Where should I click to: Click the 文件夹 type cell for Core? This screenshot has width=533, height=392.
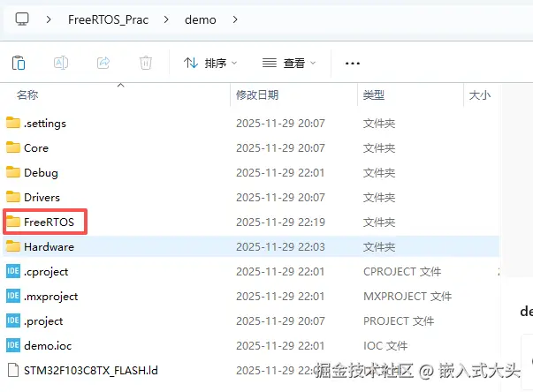click(x=379, y=148)
